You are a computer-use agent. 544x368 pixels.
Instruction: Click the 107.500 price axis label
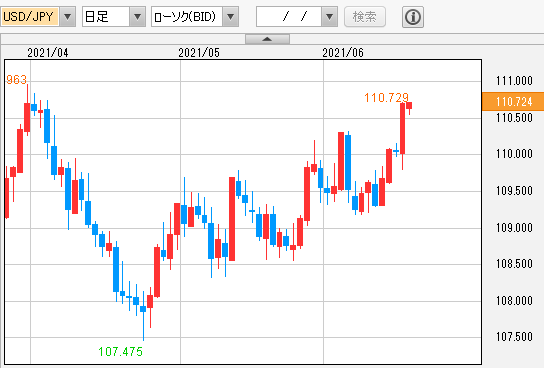pyautogui.click(x=514, y=337)
